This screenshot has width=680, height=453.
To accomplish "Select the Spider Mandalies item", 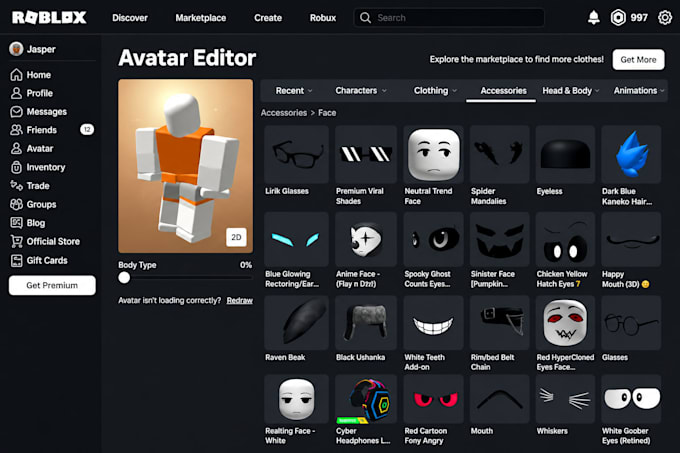I will (x=500, y=154).
